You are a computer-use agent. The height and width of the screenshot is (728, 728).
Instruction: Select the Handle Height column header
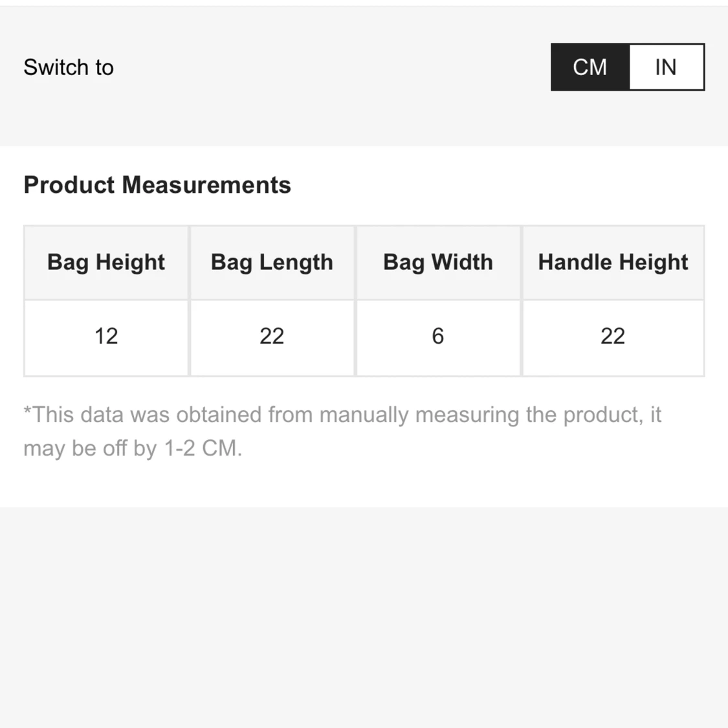(613, 262)
